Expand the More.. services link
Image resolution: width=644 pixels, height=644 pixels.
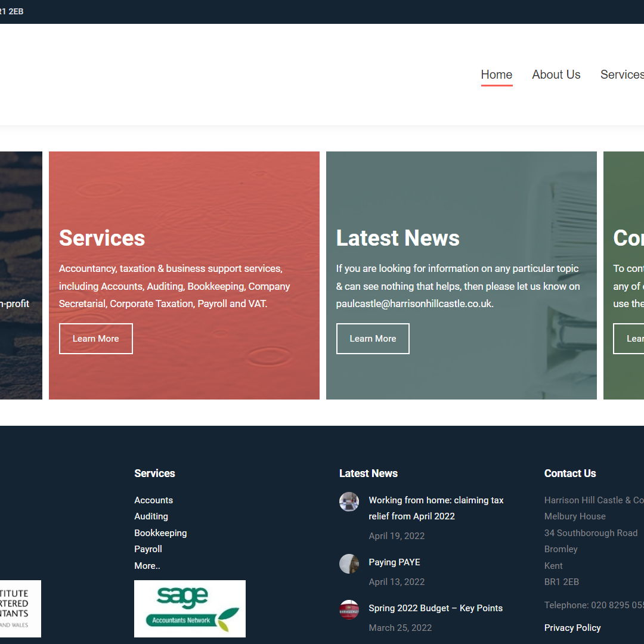[147, 566]
